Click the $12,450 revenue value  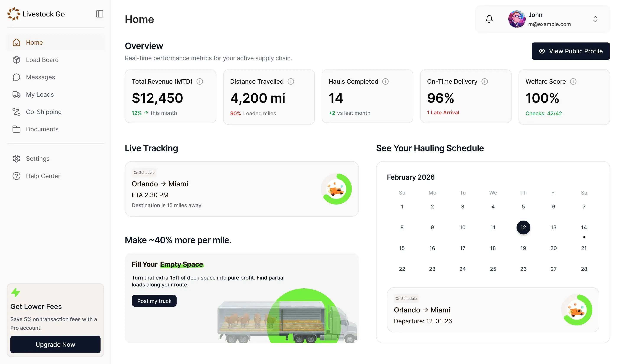157,98
